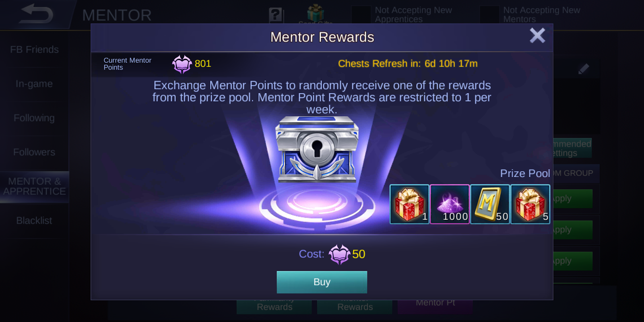Select the Followers tab
The image size is (644, 322).
tap(35, 152)
